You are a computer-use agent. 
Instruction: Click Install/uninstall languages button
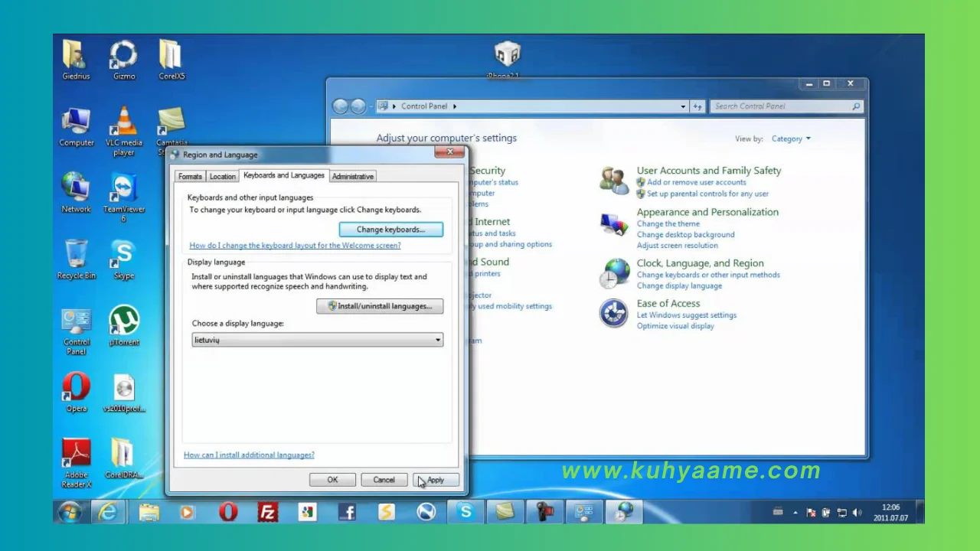click(x=380, y=306)
